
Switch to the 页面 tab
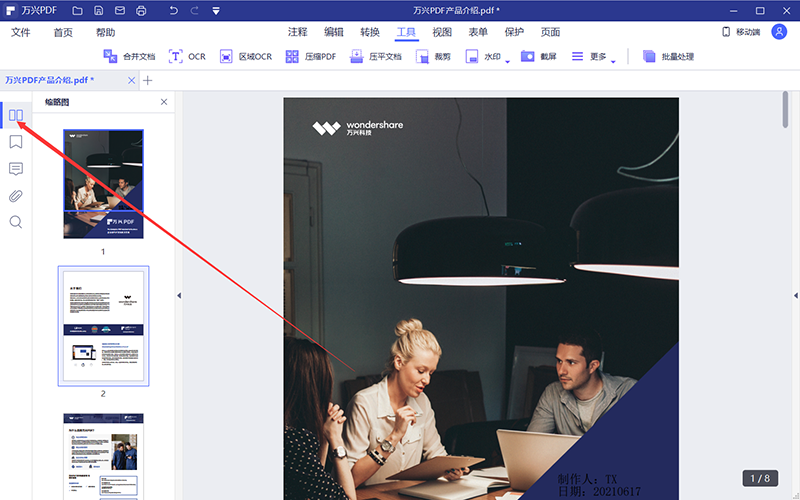click(551, 32)
